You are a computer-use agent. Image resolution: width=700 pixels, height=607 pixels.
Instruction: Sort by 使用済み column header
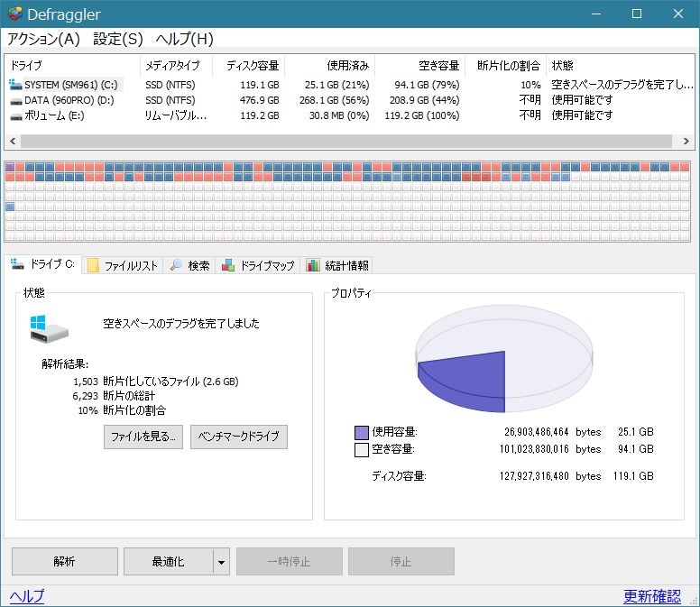pyautogui.click(x=330, y=66)
